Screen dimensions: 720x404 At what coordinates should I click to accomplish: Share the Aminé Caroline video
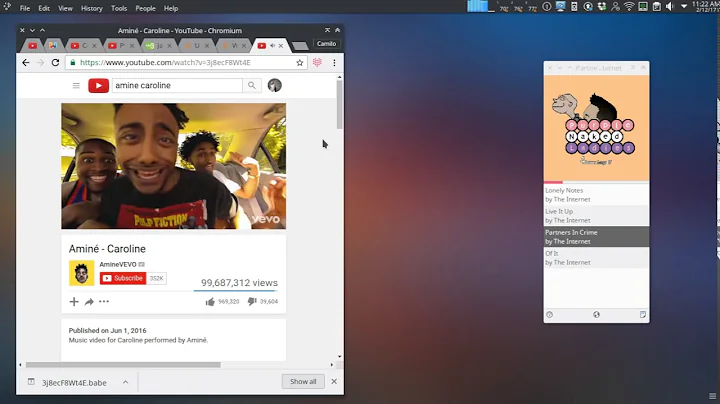point(89,302)
